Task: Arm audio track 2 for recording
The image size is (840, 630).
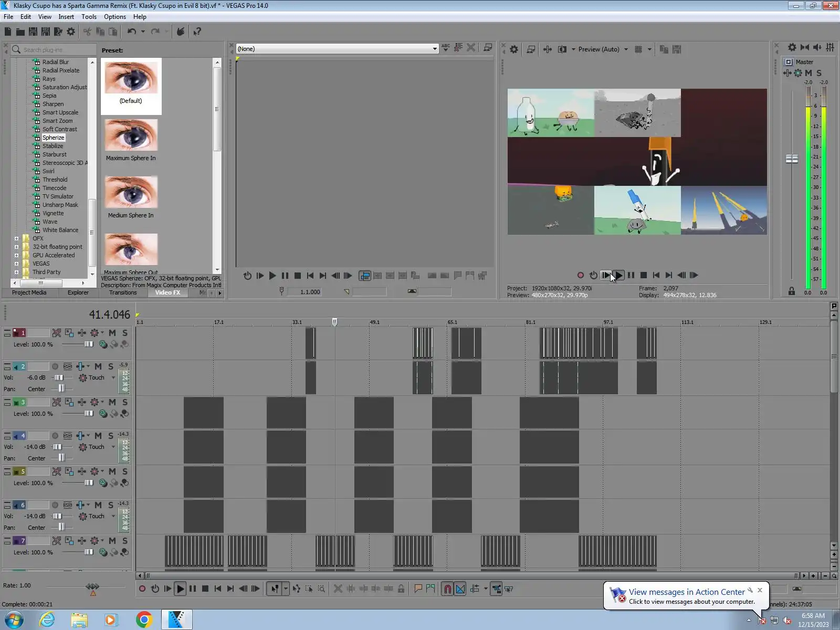Action: pyautogui.click(x=55, y=366)
